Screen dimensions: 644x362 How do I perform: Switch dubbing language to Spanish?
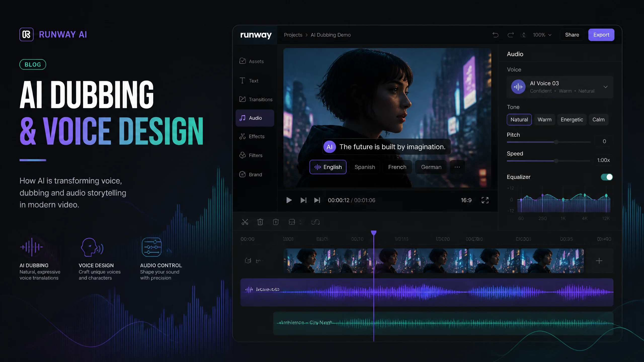click(365, 167)
